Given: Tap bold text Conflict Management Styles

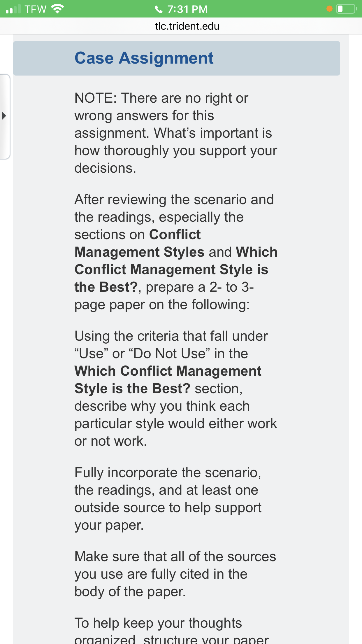Looking at the screenshot, I should pos(139,243).
